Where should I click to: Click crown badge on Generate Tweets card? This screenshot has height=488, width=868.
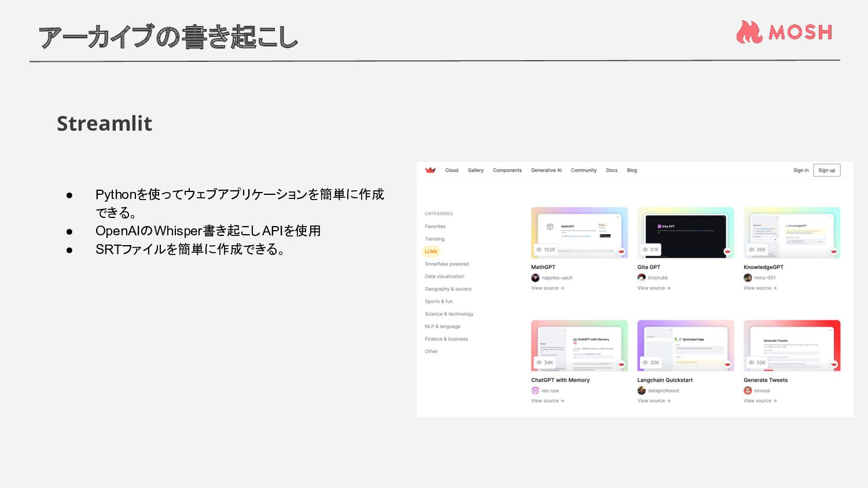tap(834, 364)
